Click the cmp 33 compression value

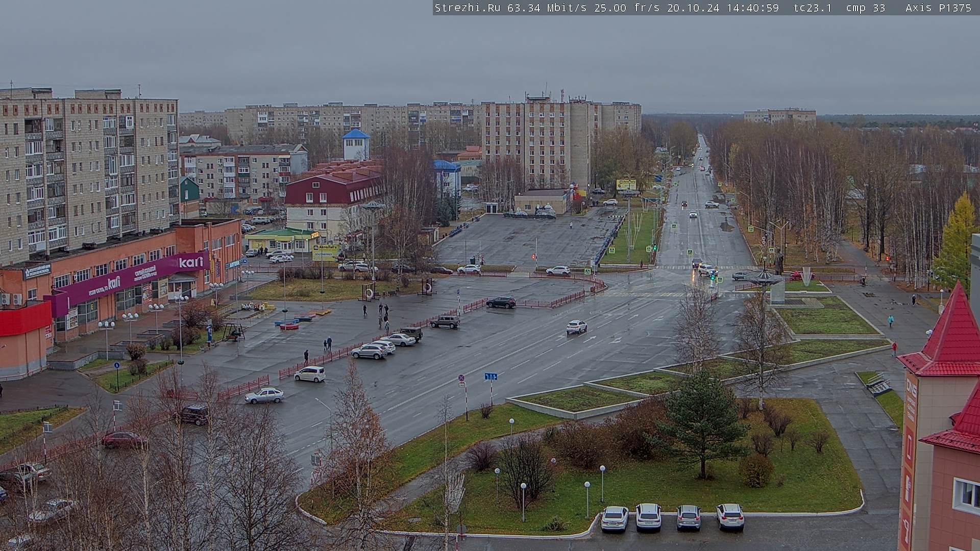[866, 8]
